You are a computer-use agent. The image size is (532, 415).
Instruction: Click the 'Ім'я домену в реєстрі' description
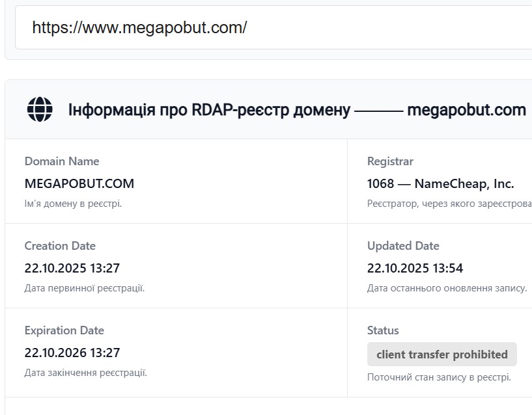click(74, 204)
